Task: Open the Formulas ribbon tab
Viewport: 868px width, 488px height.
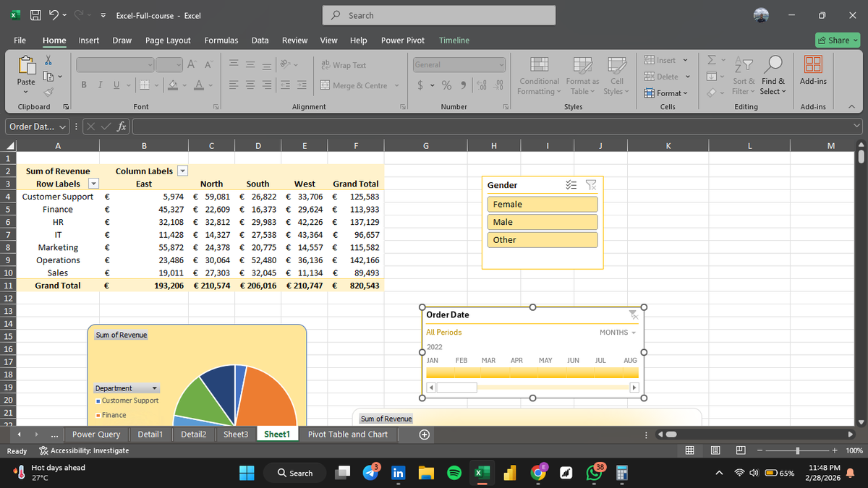Action: pos(221,40)
